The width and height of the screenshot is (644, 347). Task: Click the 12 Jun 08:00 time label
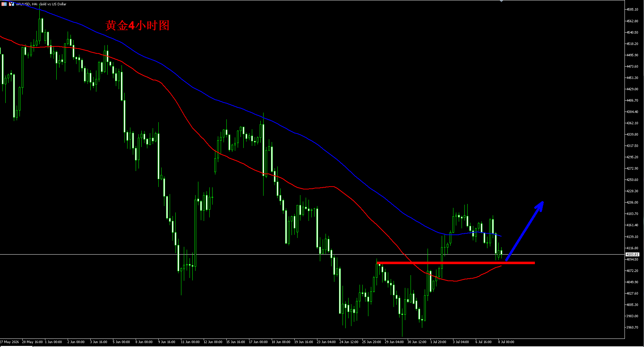pyautogui.click(x=213, y=342)
